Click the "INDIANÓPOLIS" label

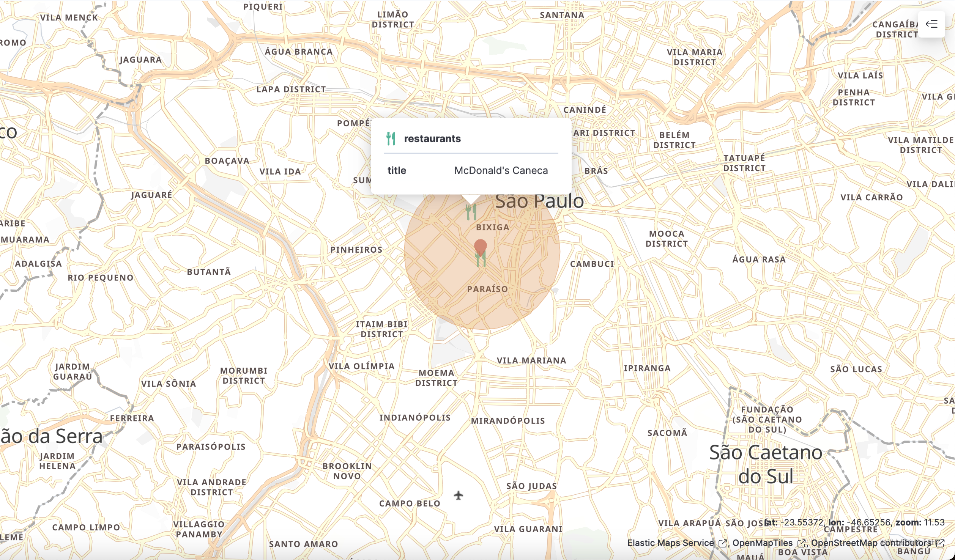[415, 417]
